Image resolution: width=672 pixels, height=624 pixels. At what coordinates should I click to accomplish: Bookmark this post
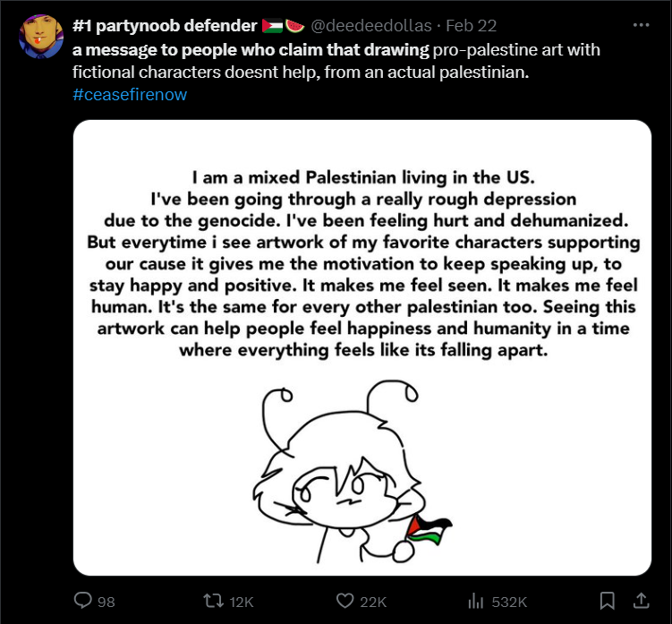pos(607,601)
